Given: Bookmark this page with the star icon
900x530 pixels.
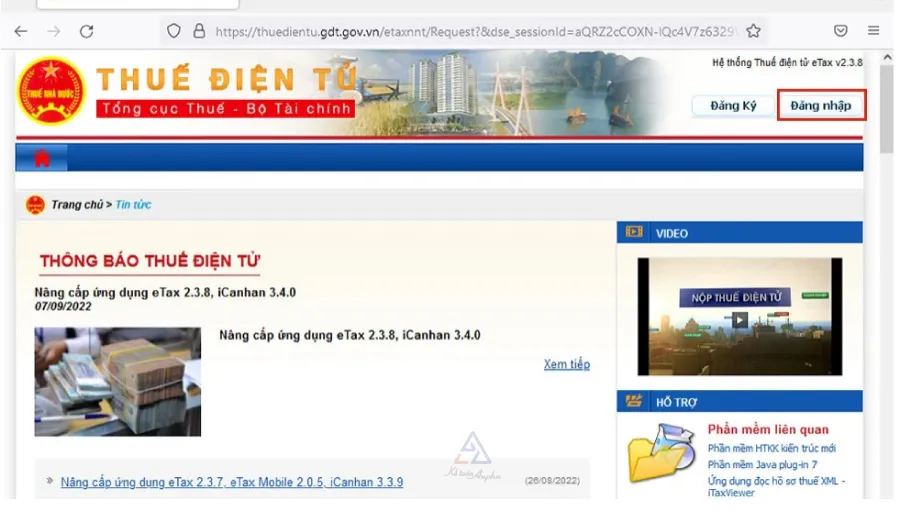Looking at the screenshot, I should coord(754,31).
